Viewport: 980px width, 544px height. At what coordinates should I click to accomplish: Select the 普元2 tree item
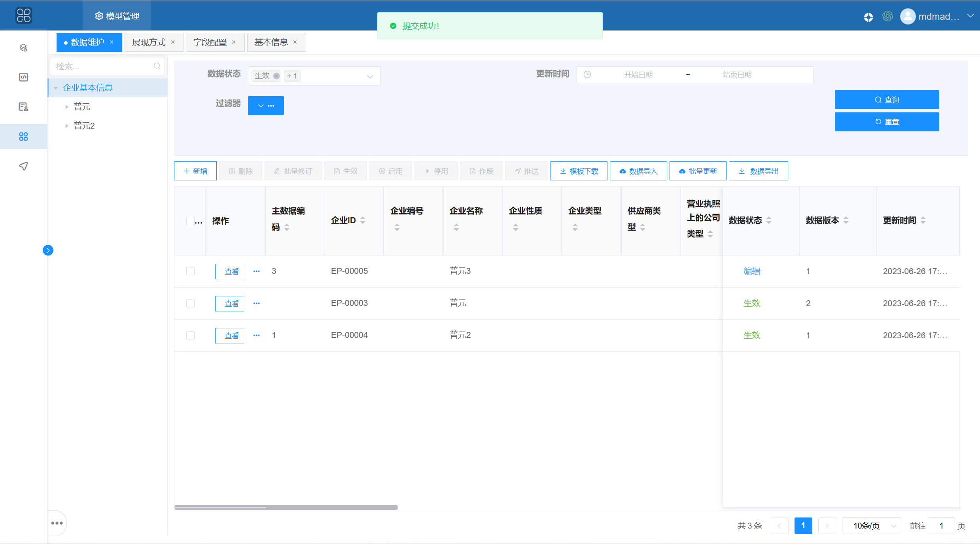tap(84, 126)
